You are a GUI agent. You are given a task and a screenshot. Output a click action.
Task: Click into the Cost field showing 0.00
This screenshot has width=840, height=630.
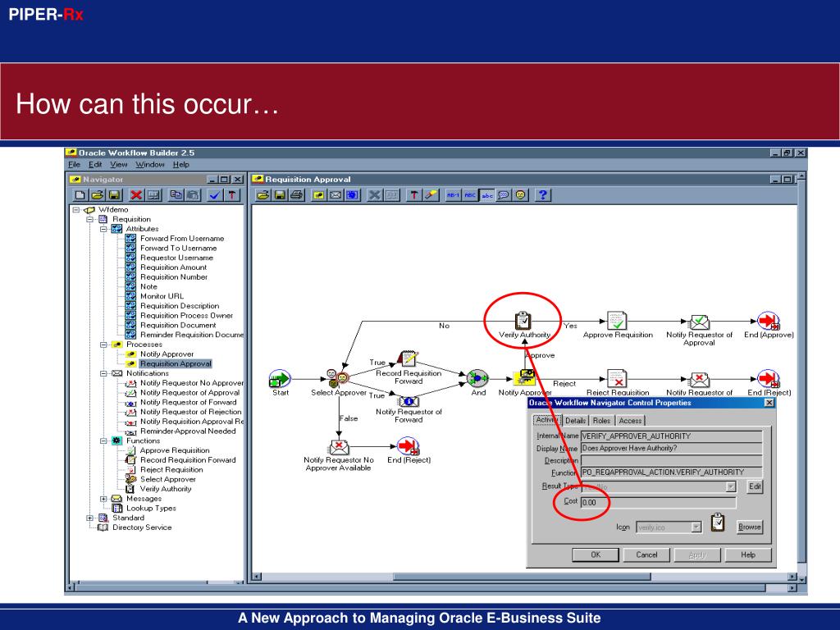point(658,503)
